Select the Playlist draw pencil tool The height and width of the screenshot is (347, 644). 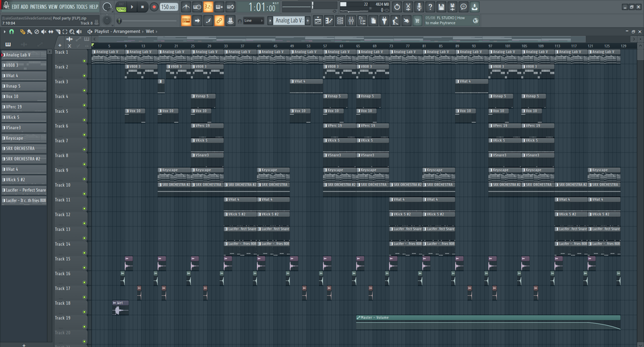pos(22,31)
